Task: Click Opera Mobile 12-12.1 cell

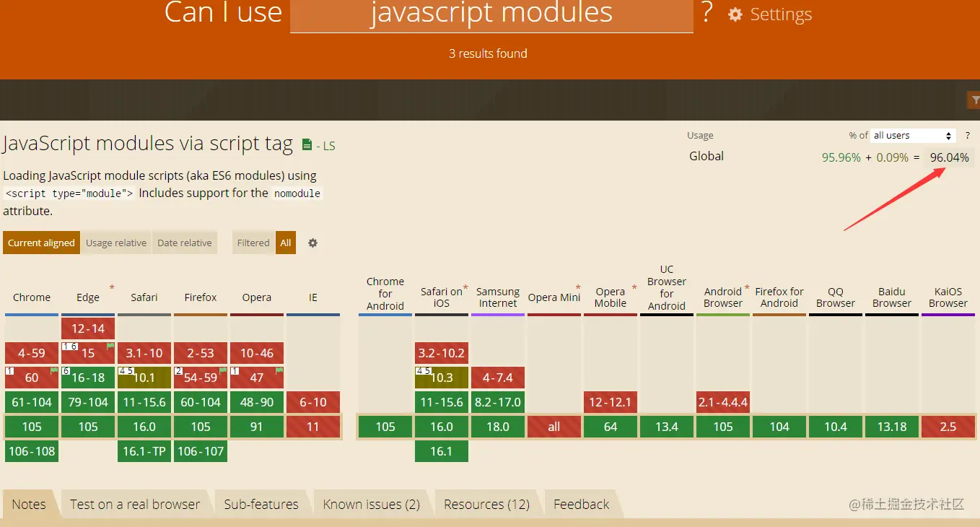Action: (x=611, y=402)
